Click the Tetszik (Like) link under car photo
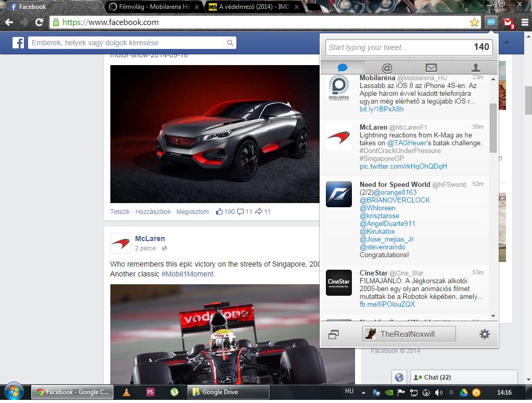The image size is (532, 403). pyautogui.click(x=120, y=212)
